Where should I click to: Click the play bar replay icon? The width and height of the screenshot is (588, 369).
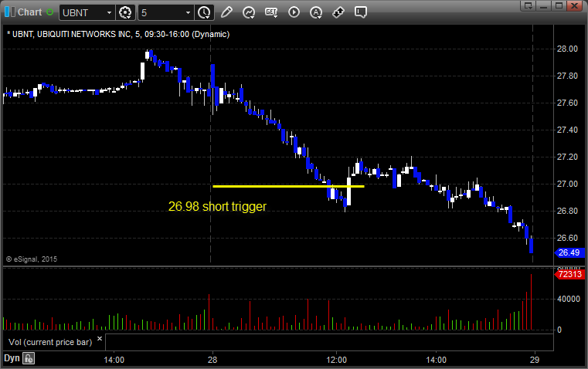[x=294, y=12]
